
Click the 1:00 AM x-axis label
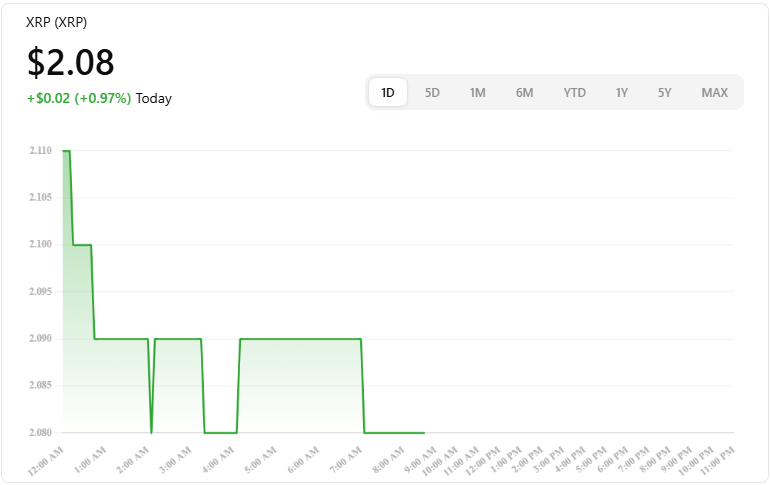[90, 460]
